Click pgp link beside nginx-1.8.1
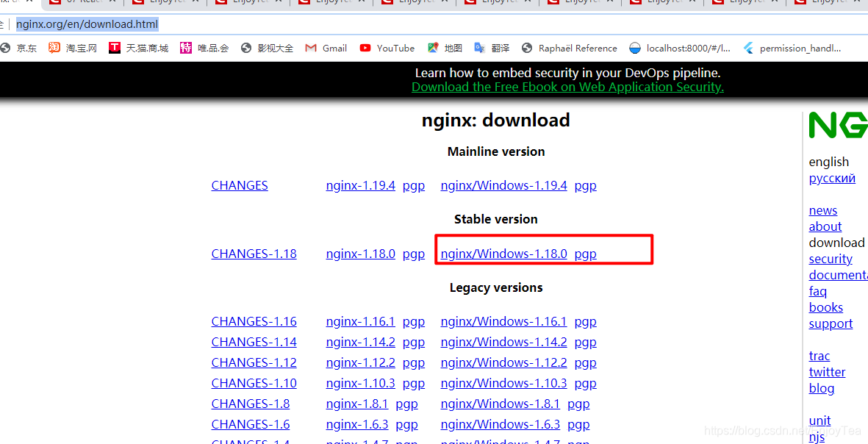Viewport: 868px width, 444px height. (407, 404)
